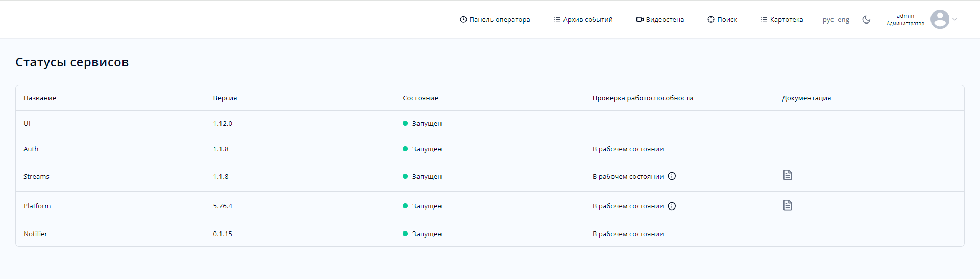This screenshot has height=279, width=980.
Task: Go to Архив событий page
Action: (583, 20)
